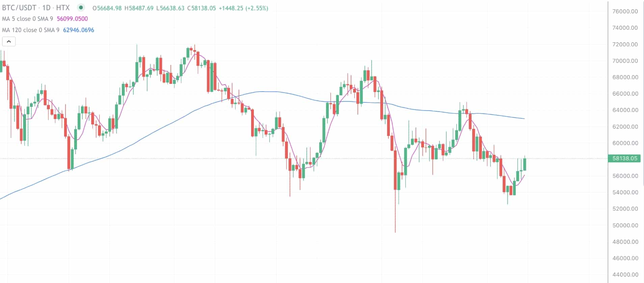Select the MA 120 close indicator legend
The height and width of the screenshot is (283, 644).
pos(30,30)
